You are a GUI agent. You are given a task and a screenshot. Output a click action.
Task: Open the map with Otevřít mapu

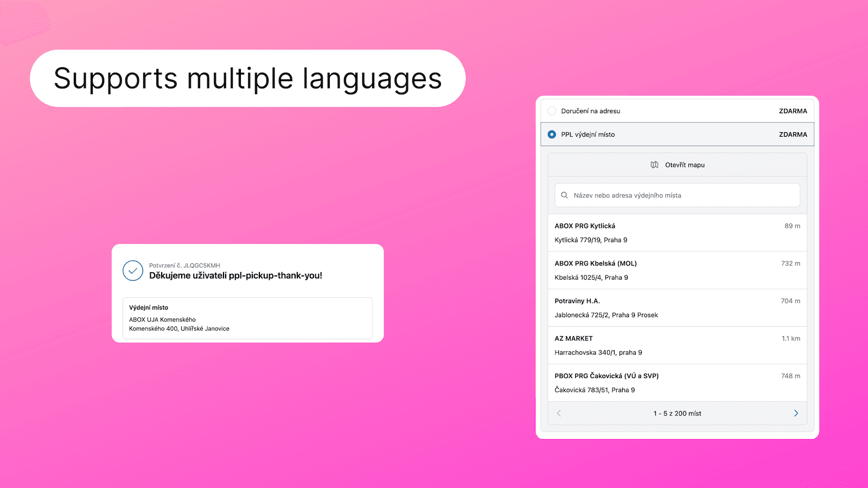click(677, 165)
